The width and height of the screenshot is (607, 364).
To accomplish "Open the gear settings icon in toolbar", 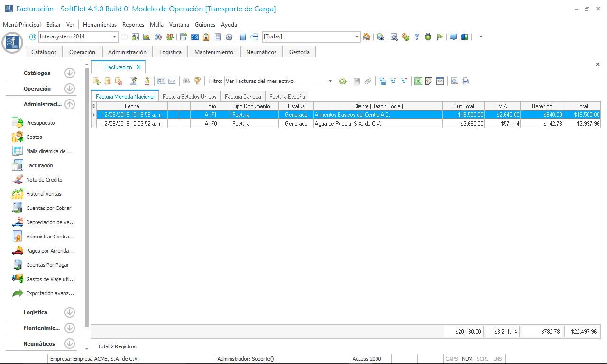I will [x=229, y=37].
